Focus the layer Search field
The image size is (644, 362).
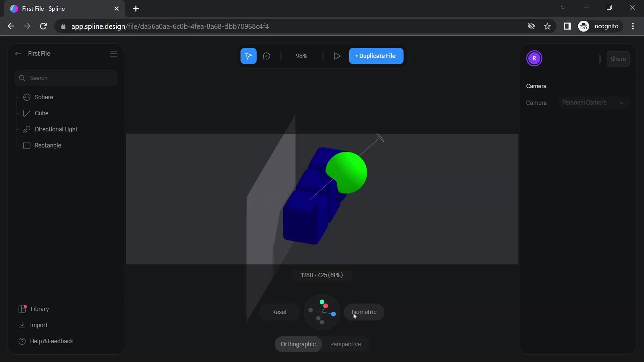point(66,78)
